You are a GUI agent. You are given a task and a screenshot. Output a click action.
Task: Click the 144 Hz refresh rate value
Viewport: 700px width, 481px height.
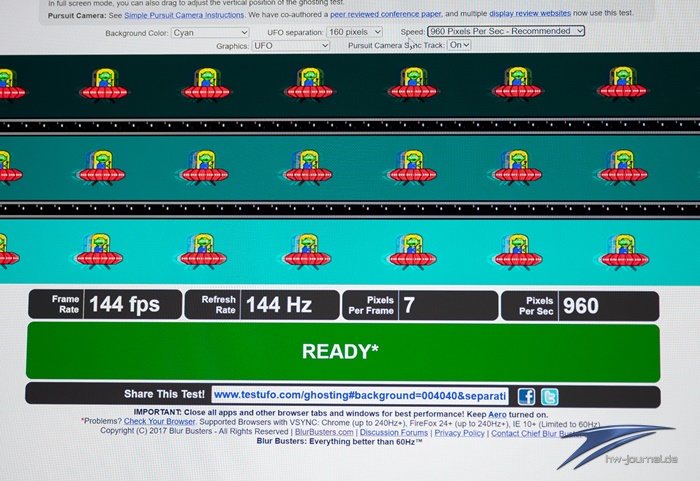pos(279,305)
